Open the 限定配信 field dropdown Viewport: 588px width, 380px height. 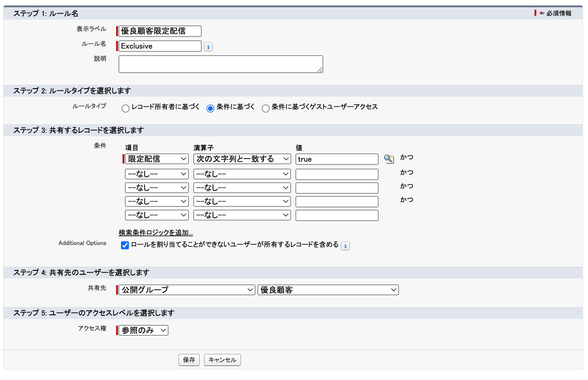tap(157, 159)
